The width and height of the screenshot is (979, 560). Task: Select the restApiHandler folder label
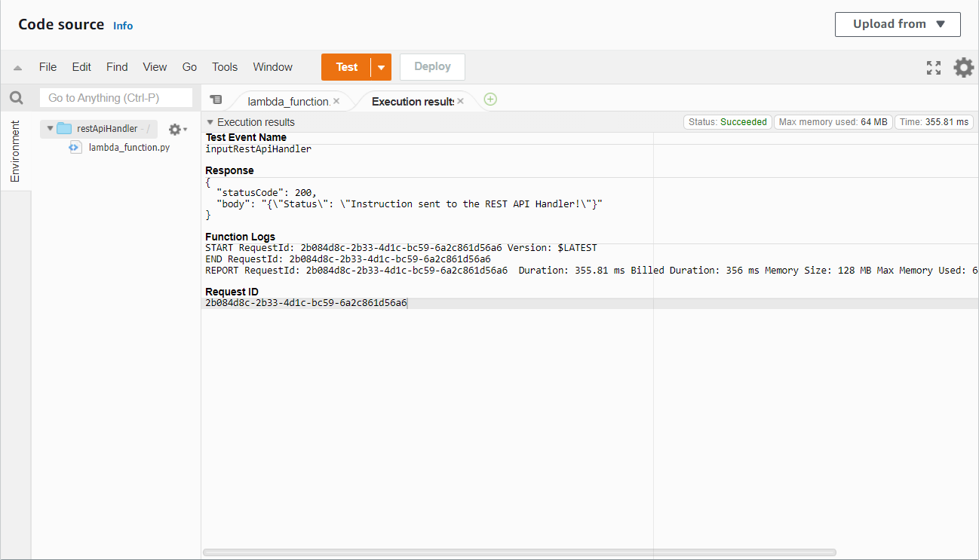[x=107, y=129]
